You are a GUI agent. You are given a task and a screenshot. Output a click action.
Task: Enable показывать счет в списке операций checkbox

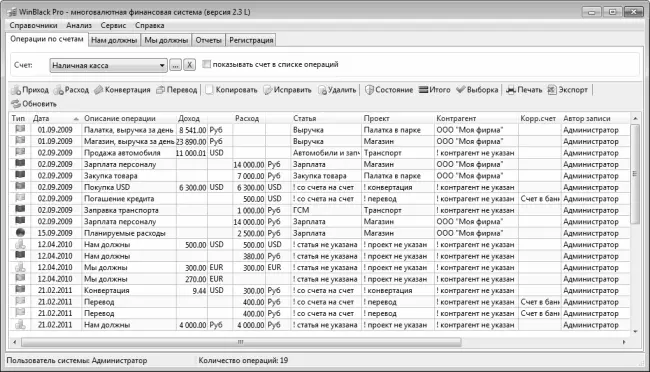pos(206,64)
